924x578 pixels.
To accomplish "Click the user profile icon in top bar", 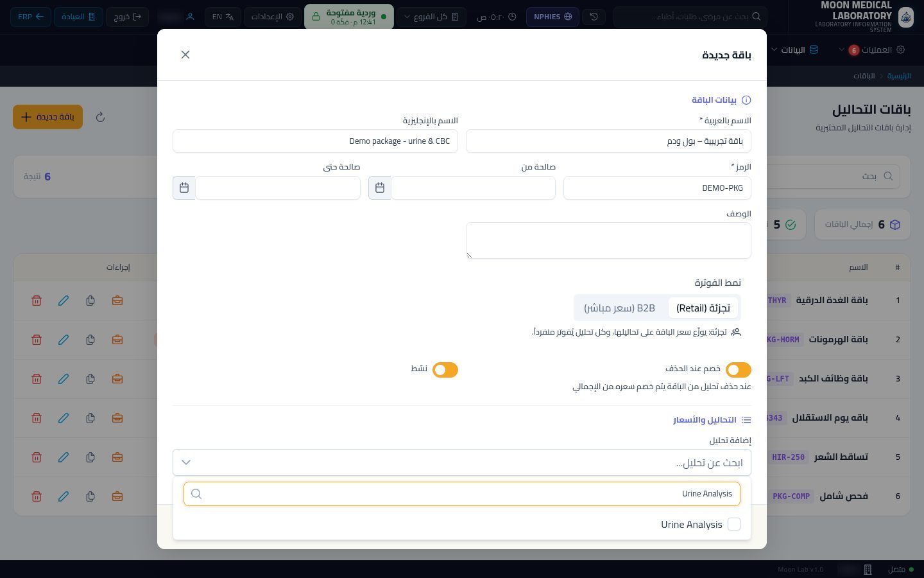I will click(190, 17).
